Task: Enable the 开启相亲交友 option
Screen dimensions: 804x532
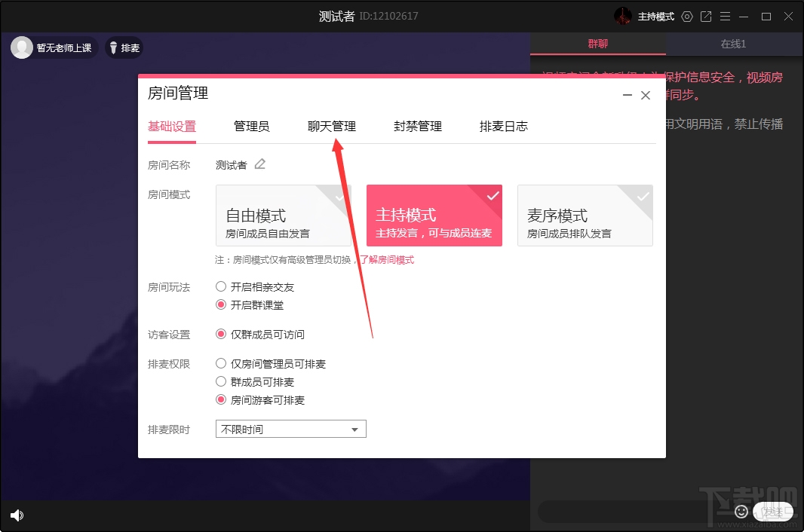Action: tap(221, 286)
